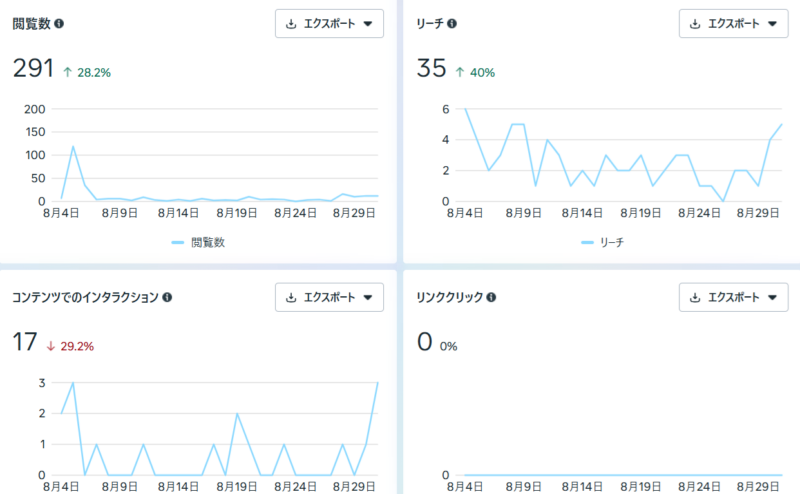The image size is (800, 494).
Task: Click the コンテンツでのインタラクション card title
Action: click(85, 297)
